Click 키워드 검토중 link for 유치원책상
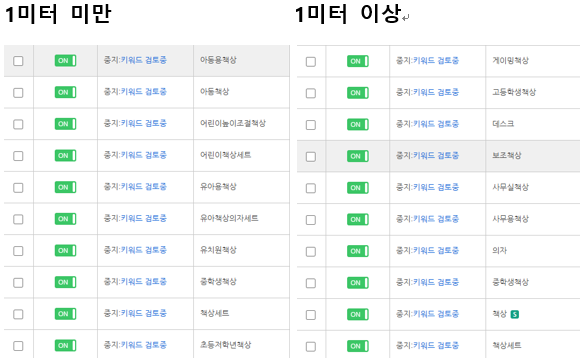580x361 pixels. (x=144, y=250)
